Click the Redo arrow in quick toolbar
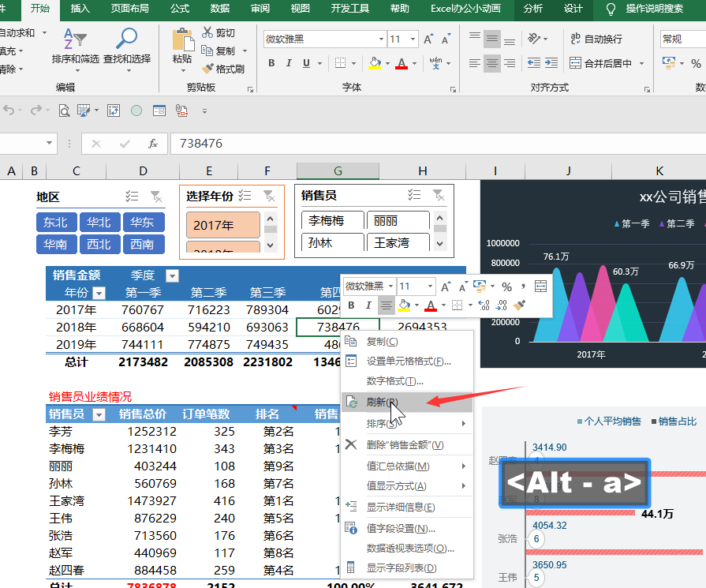 (x=36, y=110)
